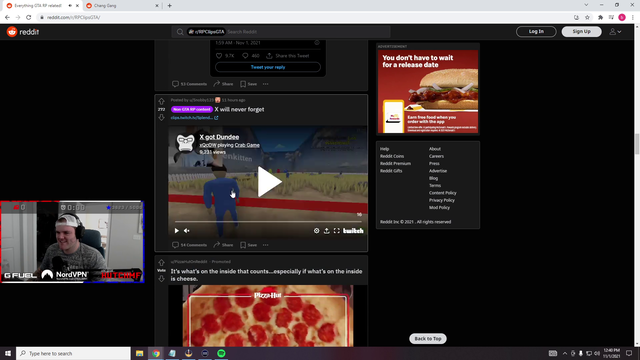Click the address bar URL reddit.com/r/RPClipsGTA
The image size is (640, 360).
(x=73, y=18)
